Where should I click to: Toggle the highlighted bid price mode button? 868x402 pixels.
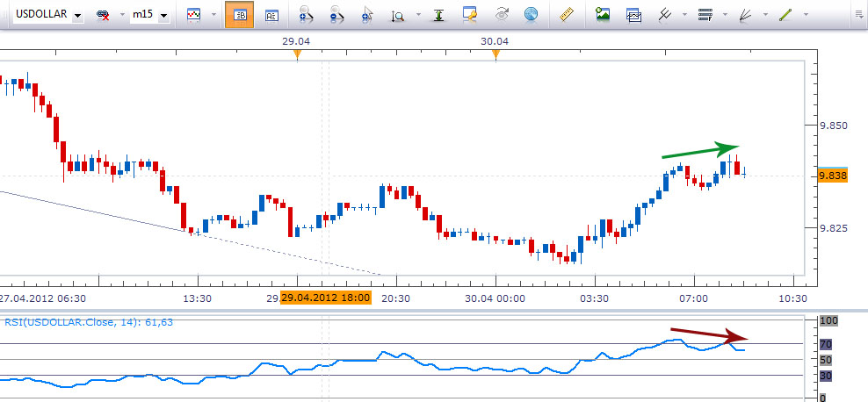240,15
